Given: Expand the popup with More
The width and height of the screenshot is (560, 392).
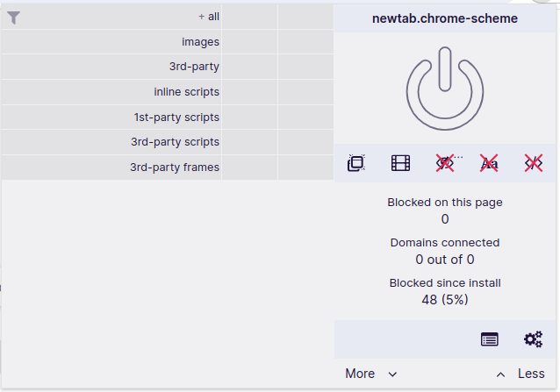Looking at the screenshot, I should click(370, 374).
